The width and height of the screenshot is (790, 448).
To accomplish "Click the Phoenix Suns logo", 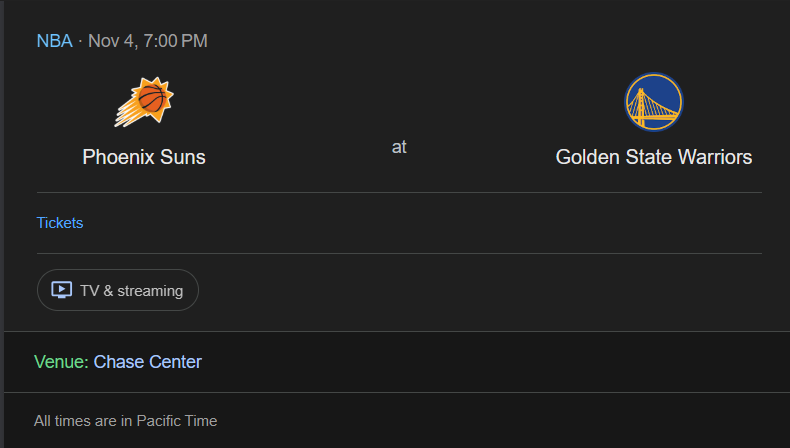I will pos(144,102).
